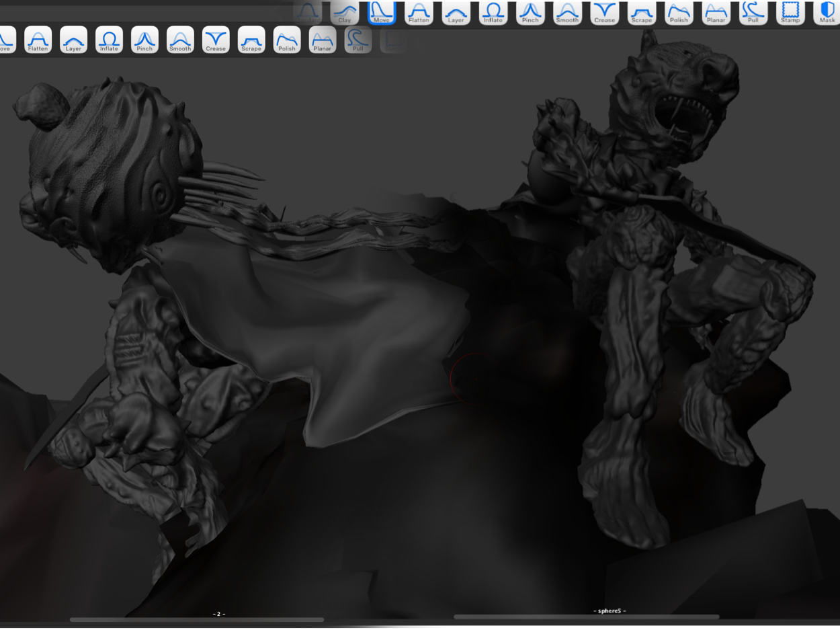Choose Polish in the upper tool row
840x630 pixels.
pyautogui.click(x=679, y=12)
